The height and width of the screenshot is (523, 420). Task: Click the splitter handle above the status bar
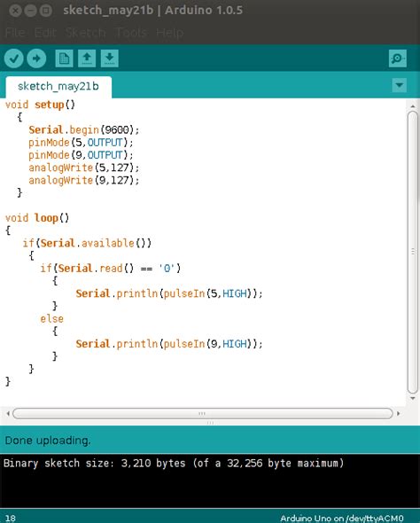click(210, 423)
